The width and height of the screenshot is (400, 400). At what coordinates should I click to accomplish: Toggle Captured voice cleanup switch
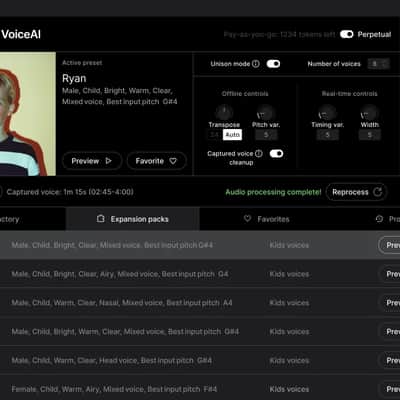pos(276,153)
